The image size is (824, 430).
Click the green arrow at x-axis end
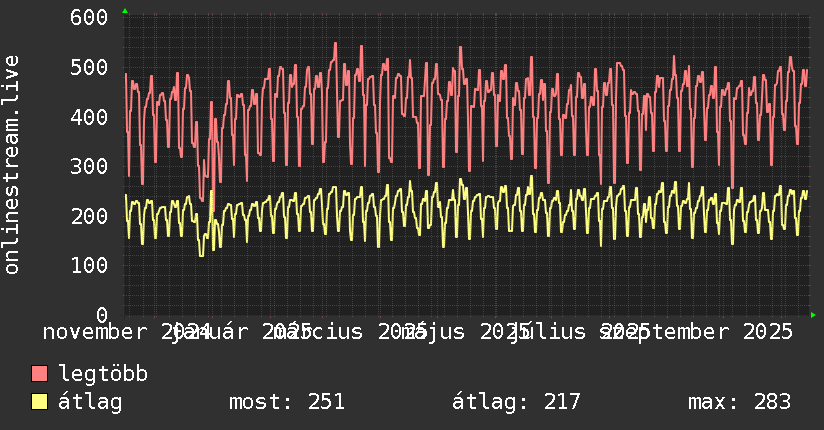tap(813, 315)
